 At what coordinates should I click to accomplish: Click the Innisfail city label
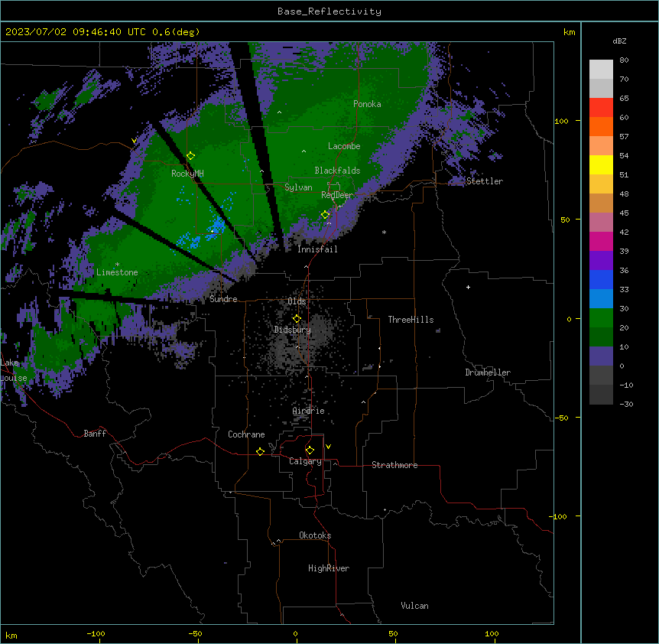[x=317, y=249]
